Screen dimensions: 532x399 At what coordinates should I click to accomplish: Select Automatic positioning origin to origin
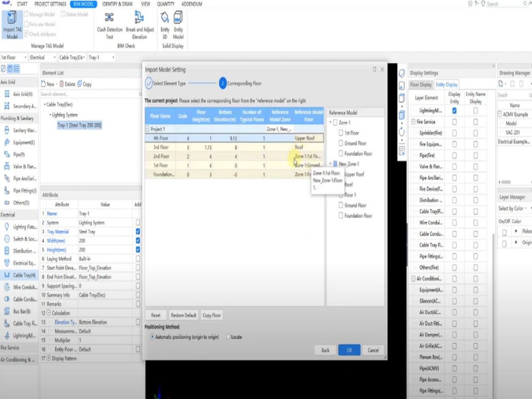(152, 336)
